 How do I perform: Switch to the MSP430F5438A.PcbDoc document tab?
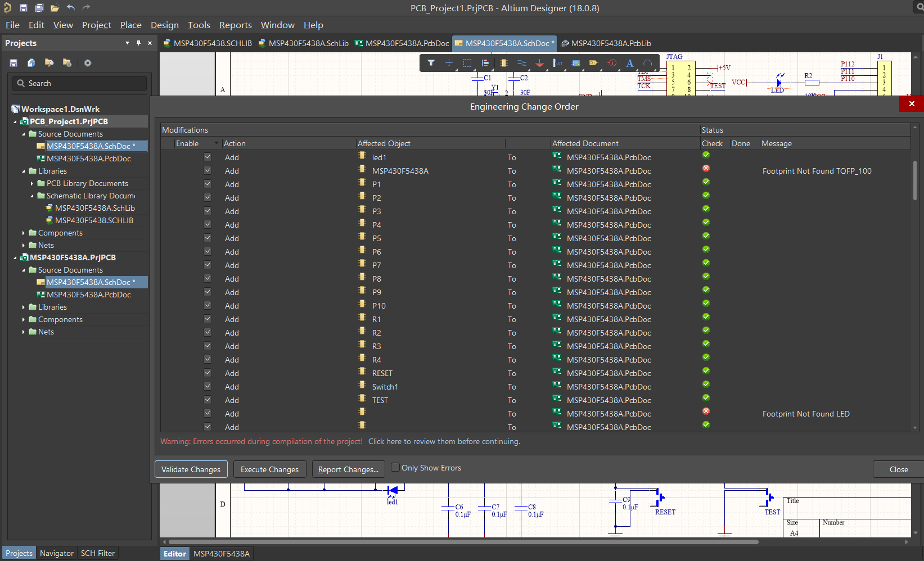point(402,43)
